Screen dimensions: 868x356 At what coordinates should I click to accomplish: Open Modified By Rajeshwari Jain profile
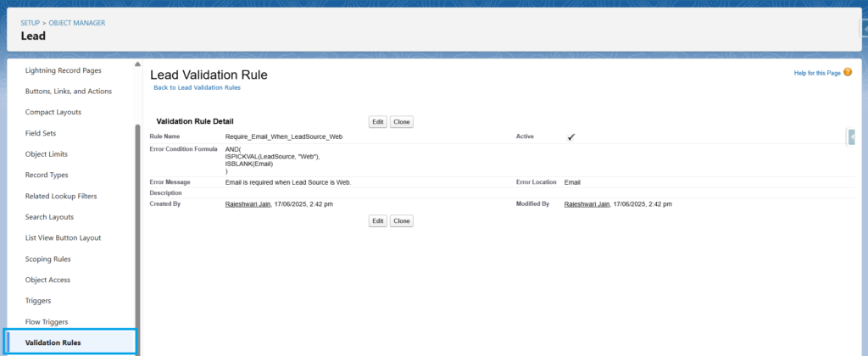pos(587,204)
